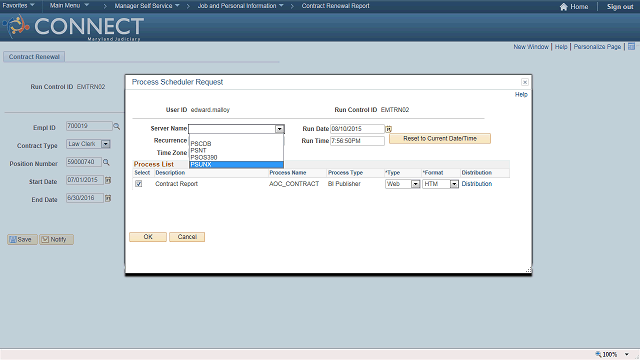Open the Run Date calendar icon
The width and height of the screenshot is (640, 360).
tap(389, 129)
